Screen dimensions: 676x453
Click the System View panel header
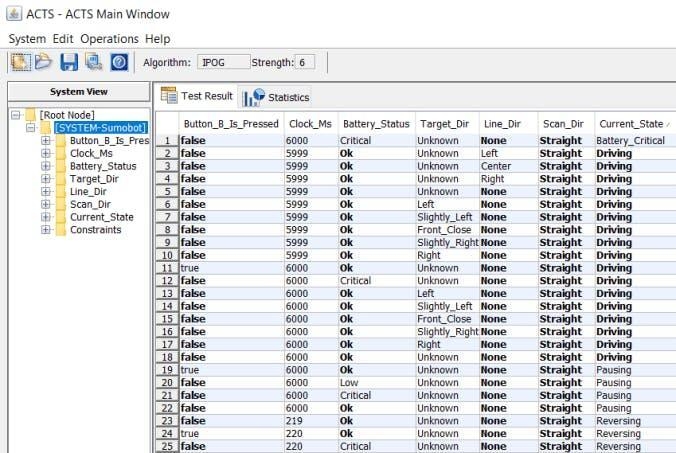(78, 91)
